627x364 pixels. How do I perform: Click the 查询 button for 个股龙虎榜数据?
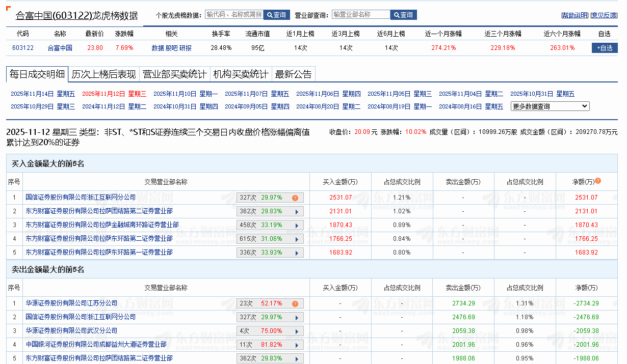pos(277,15)
